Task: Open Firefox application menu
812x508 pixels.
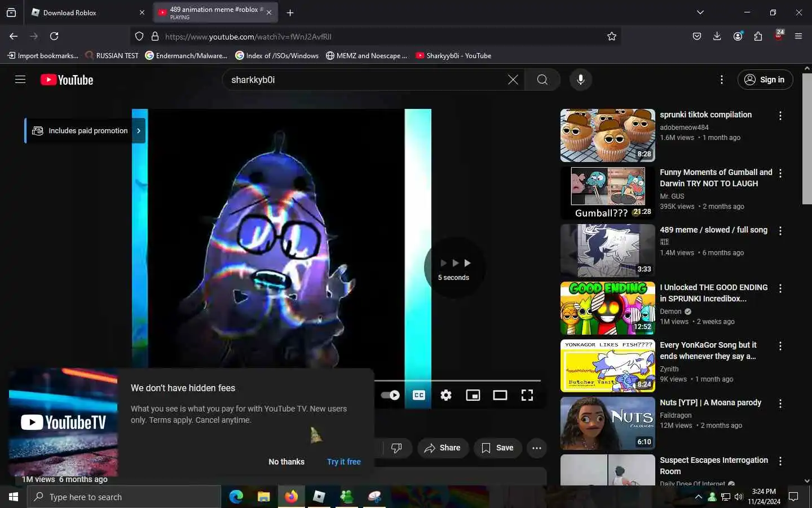Action: pos(798,36)
